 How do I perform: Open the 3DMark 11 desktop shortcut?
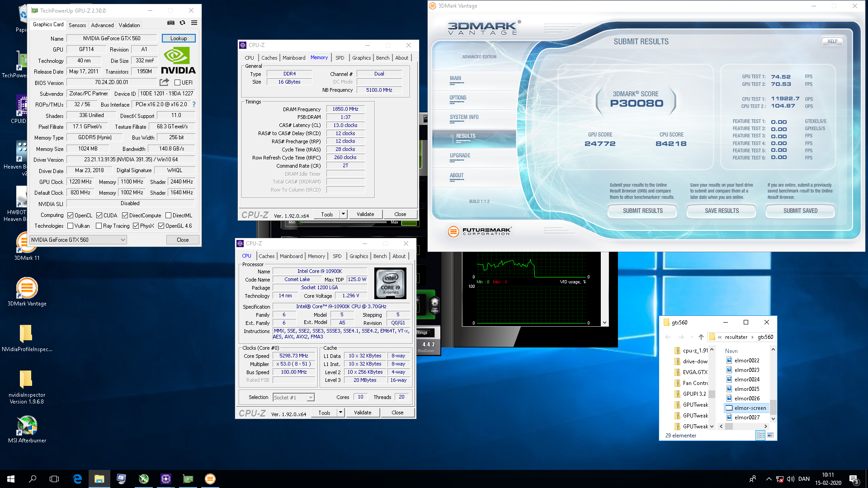(27, 246)
